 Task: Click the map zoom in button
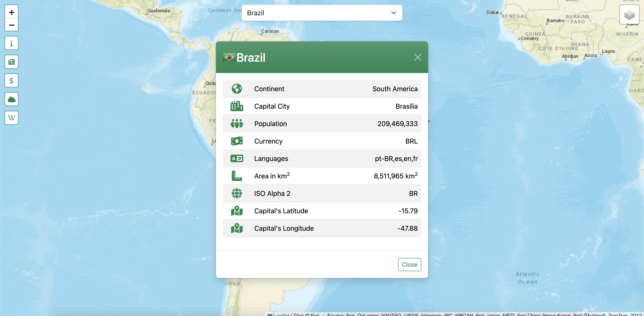pyautogui.click(x=11, y=12)
